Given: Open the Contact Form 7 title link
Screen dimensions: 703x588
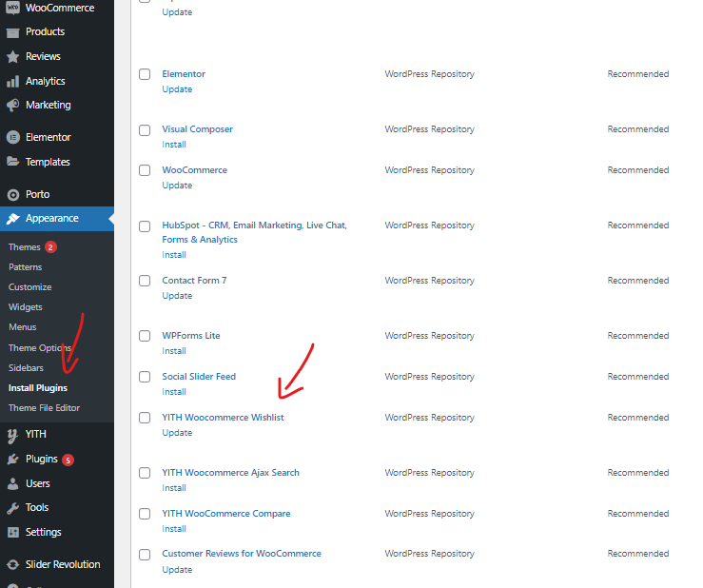Looking at the screenshot, I should point(194,281).
